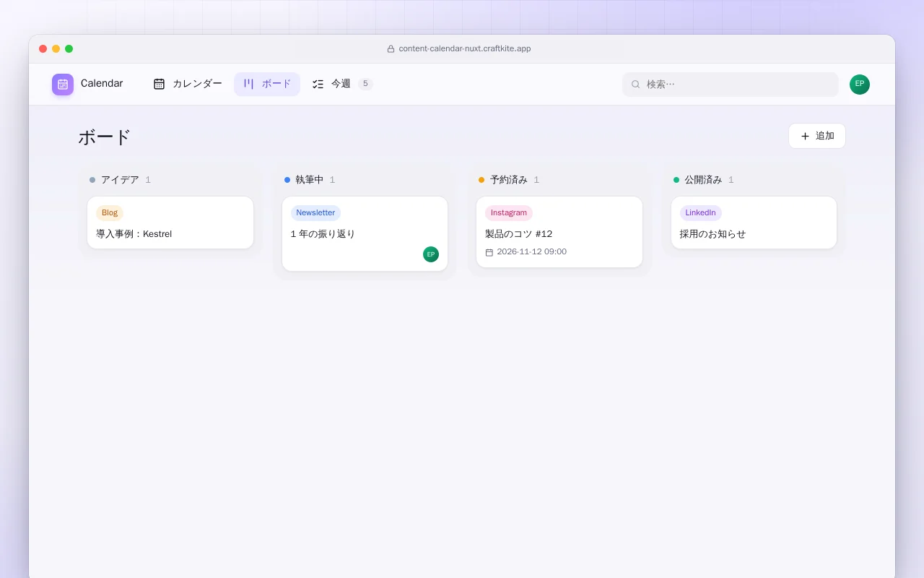Click the magnifier icon in the search box
The width and height of the screenshot is (924, 578).
(636, 85)
